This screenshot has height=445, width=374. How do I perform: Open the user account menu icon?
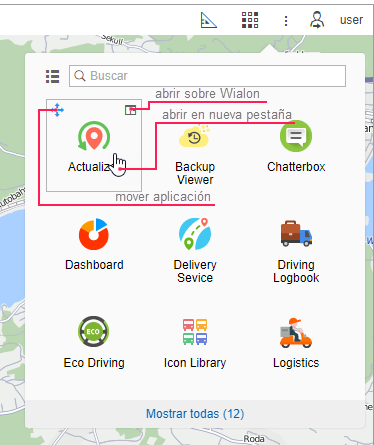pos(317,20)
